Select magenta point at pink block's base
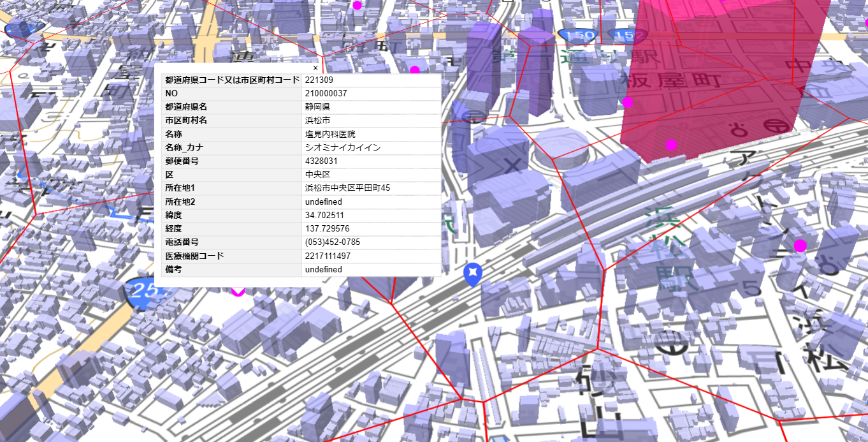868x442 pixels. [671, 145]
